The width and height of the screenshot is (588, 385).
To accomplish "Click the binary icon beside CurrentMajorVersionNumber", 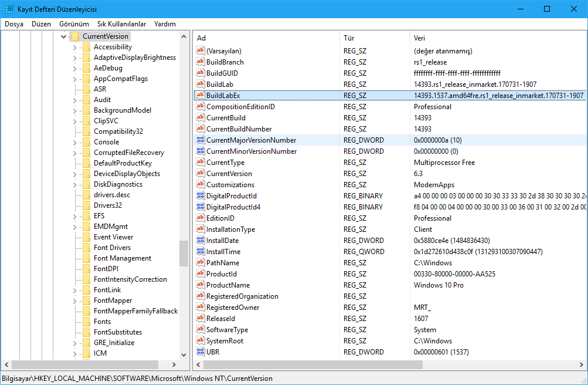I will pos(200,140).
